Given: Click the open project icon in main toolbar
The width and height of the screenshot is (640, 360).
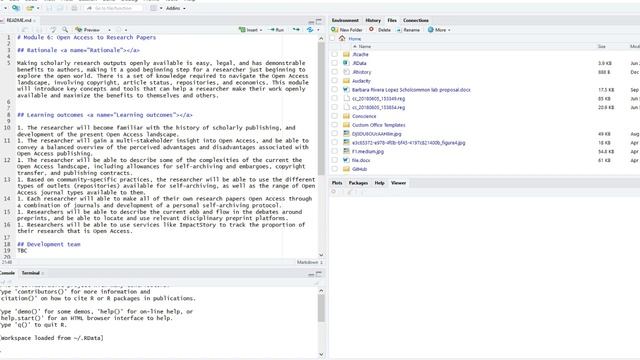Looking at the screenshot, I should tap(16, 8).
